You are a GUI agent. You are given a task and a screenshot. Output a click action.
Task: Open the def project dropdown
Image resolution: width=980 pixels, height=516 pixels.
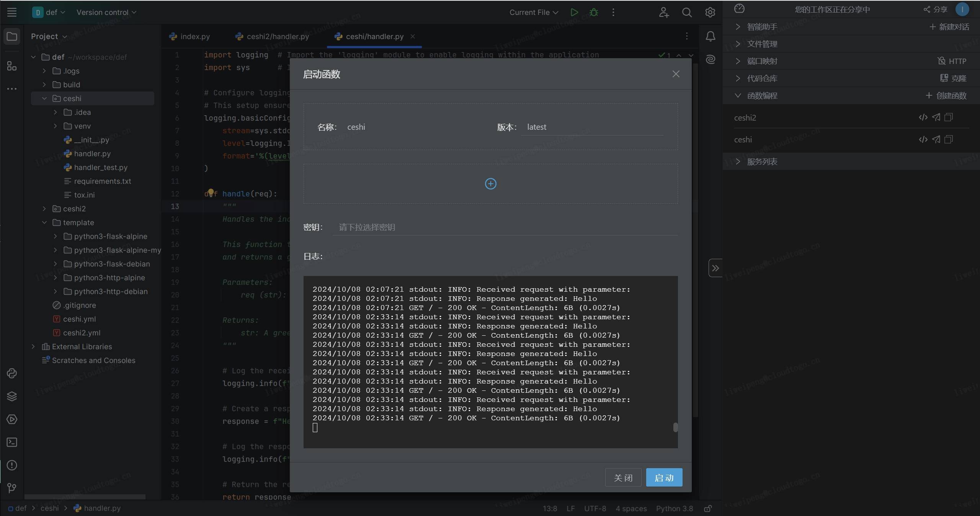pos(49,12)
